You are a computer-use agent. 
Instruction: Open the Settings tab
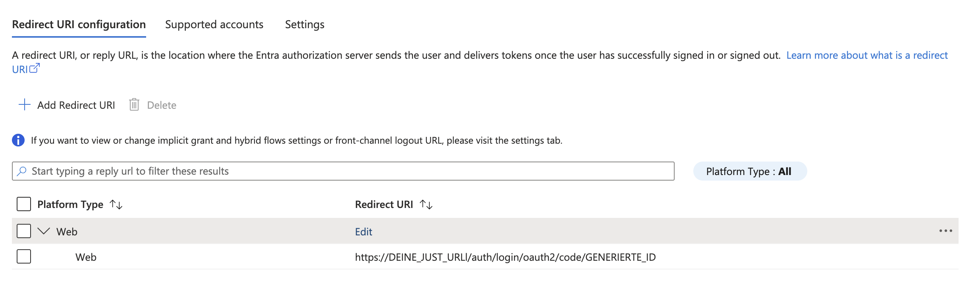click(305, 25)
